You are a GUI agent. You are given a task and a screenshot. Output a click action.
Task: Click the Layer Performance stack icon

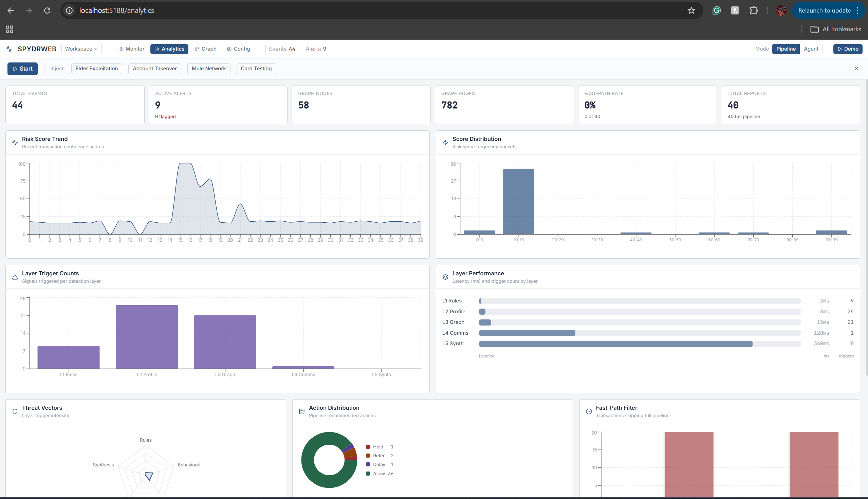(x=445, y=277)
